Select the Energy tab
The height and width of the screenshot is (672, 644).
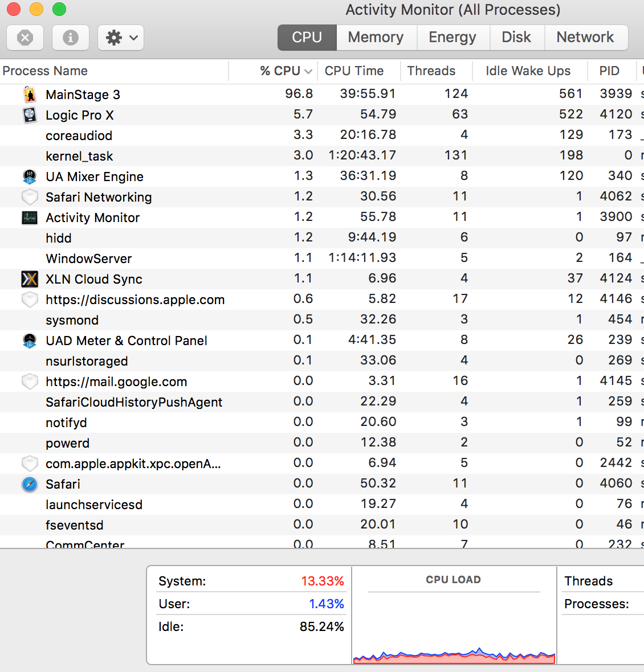click(x=453, y=37)
